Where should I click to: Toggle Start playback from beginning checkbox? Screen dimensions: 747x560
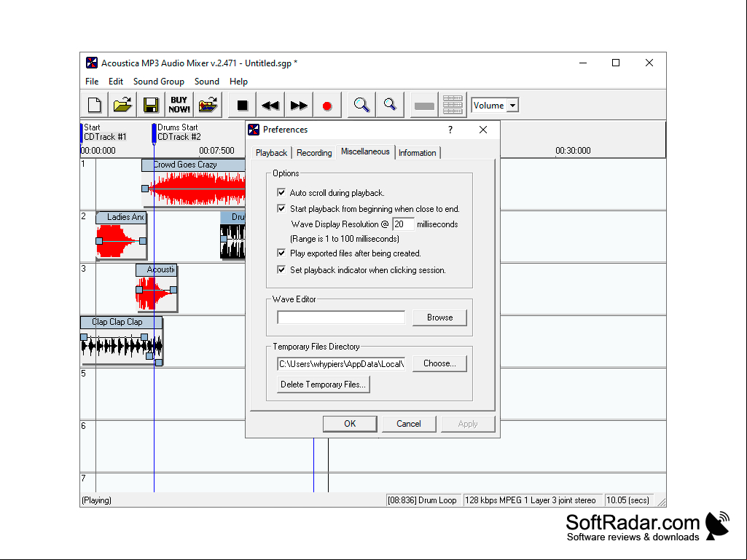[x=281, y=208]
